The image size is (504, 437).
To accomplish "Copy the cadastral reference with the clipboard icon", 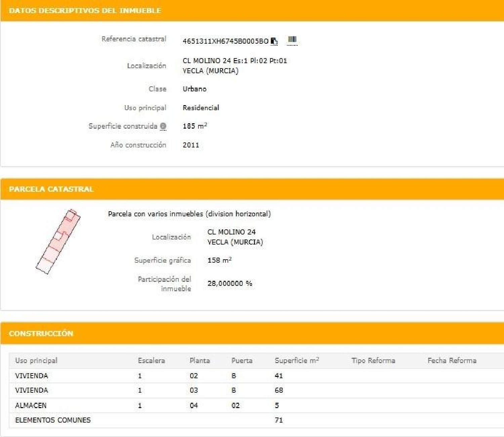I will 274,41.
